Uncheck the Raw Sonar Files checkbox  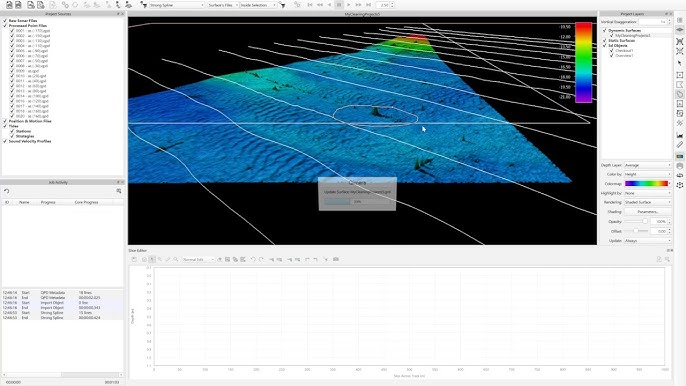click(x=5, y=21)
